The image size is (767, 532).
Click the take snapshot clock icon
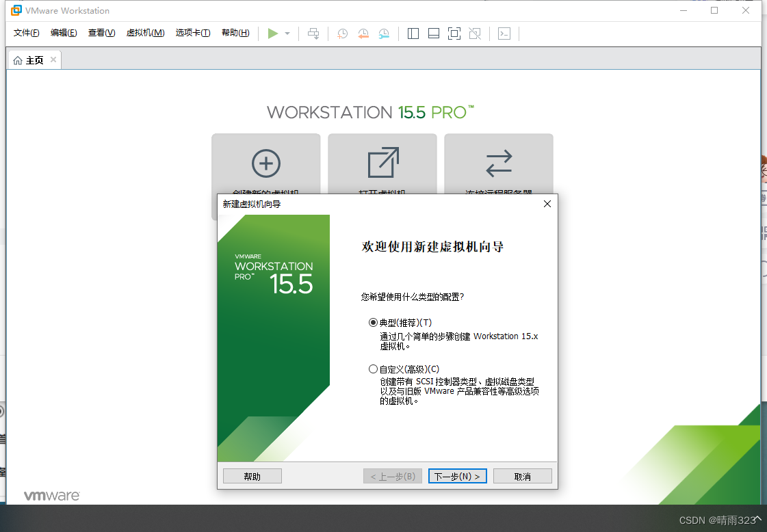click(342, 34)
